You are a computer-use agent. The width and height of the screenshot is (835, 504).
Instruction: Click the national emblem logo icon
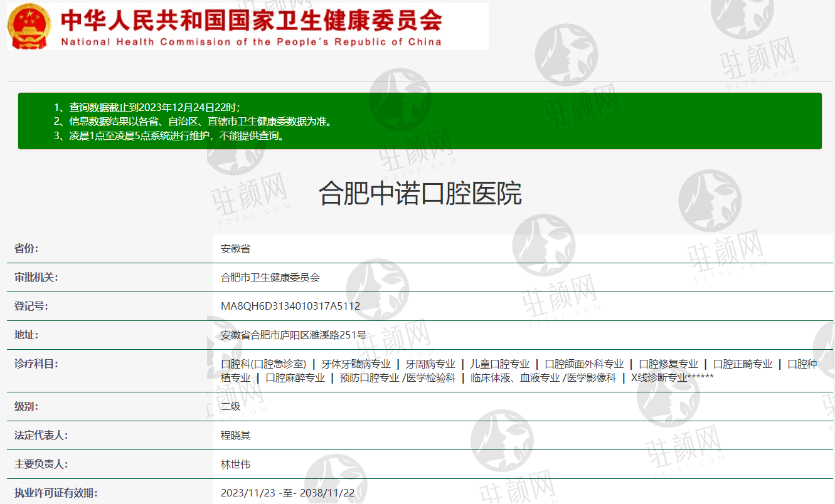coord(29,26)
